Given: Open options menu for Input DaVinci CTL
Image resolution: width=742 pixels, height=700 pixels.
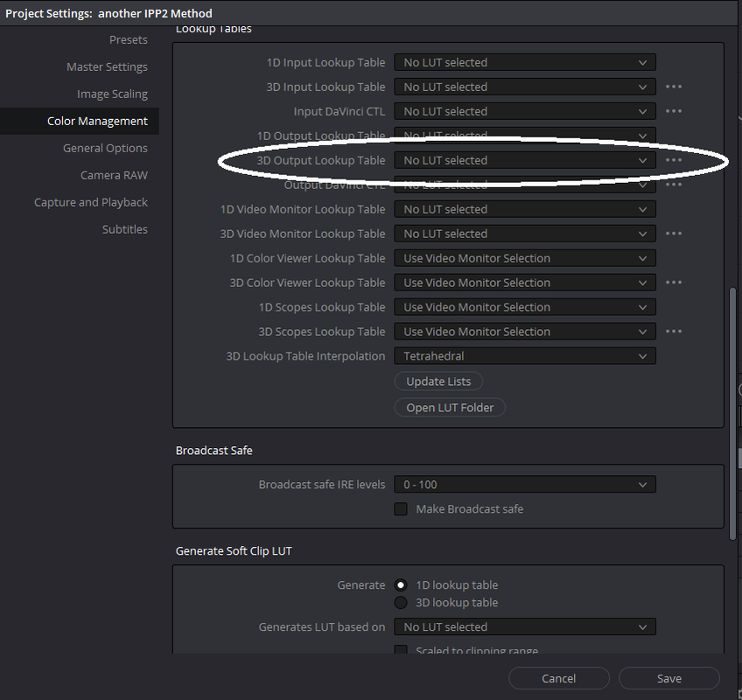Looking at the screenshot, I should (x=674, y=111).
